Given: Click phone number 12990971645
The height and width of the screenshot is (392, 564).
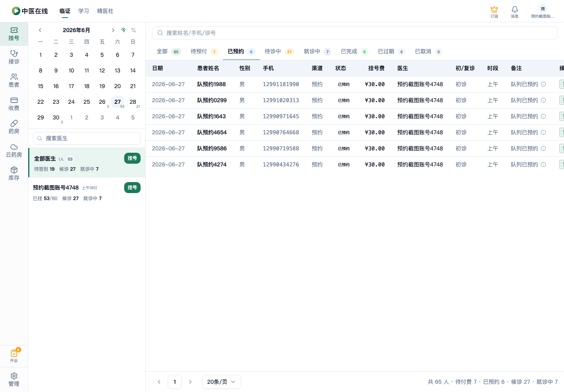Looking at the screenshot, I should click(281, 116).
